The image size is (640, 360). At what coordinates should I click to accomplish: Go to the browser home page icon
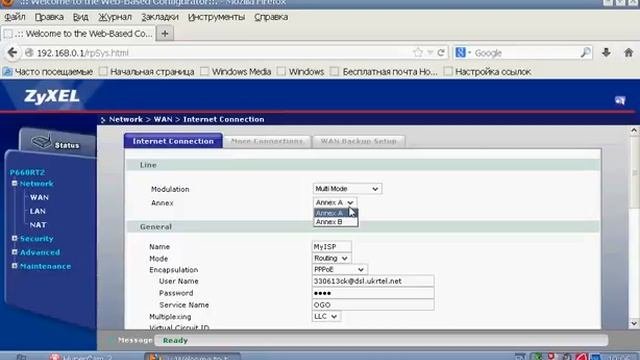tap(629, 52)
